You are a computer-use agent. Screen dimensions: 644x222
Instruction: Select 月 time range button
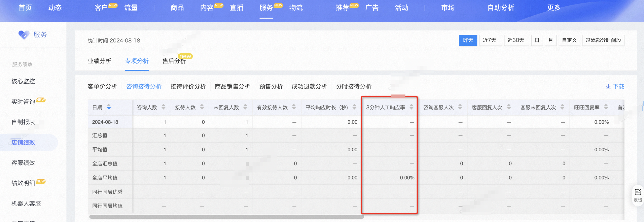(550, 40)
